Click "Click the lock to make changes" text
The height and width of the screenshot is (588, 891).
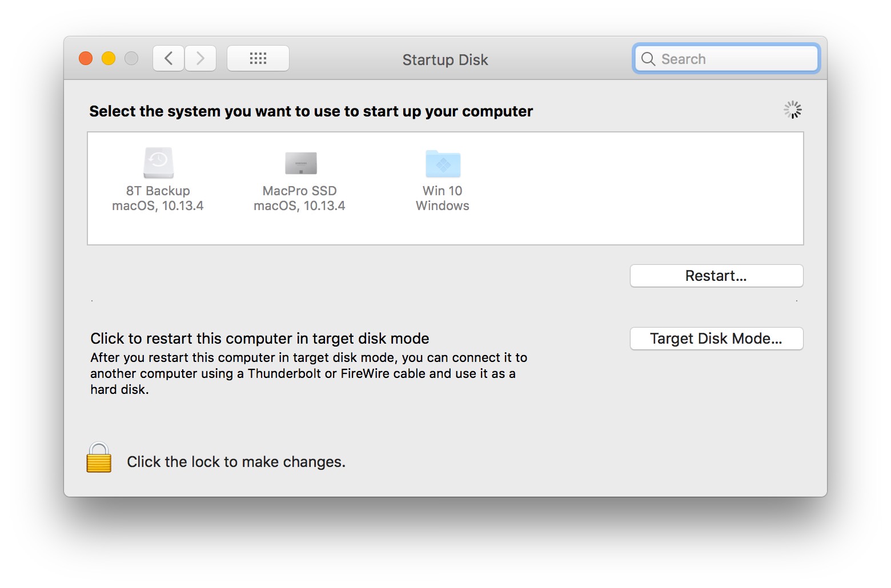(236, 462)
